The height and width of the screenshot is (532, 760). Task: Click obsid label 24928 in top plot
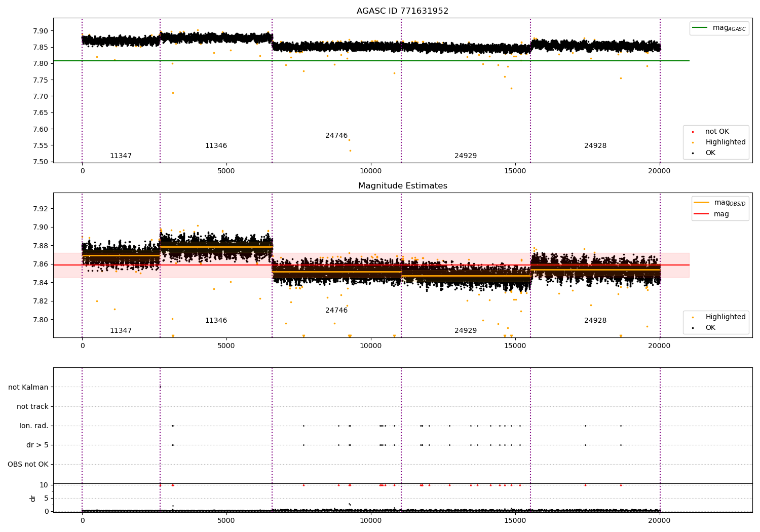click(595, 146)
